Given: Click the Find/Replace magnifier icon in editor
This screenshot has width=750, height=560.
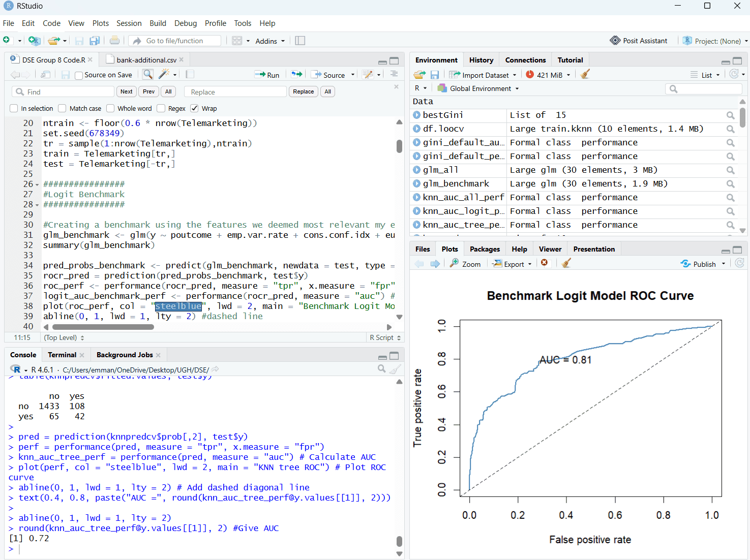Looking at the screenshot, I should click(148, 75).
